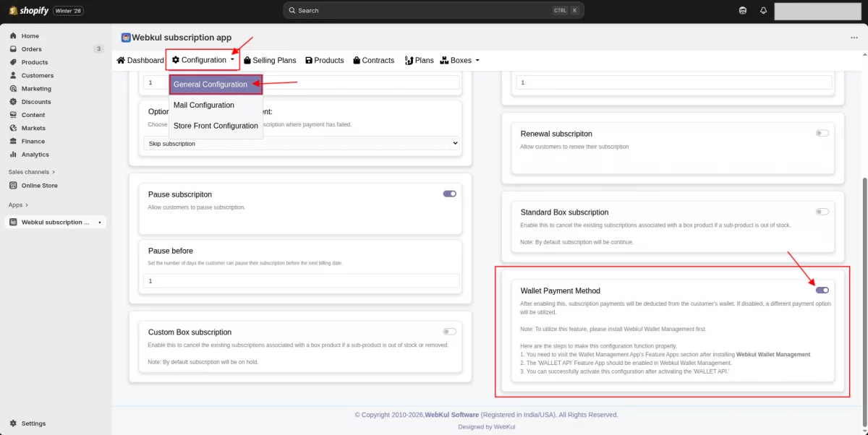The image size is (868, 435).
Task: Click the notifications bell icon
Action: (763, 10)
